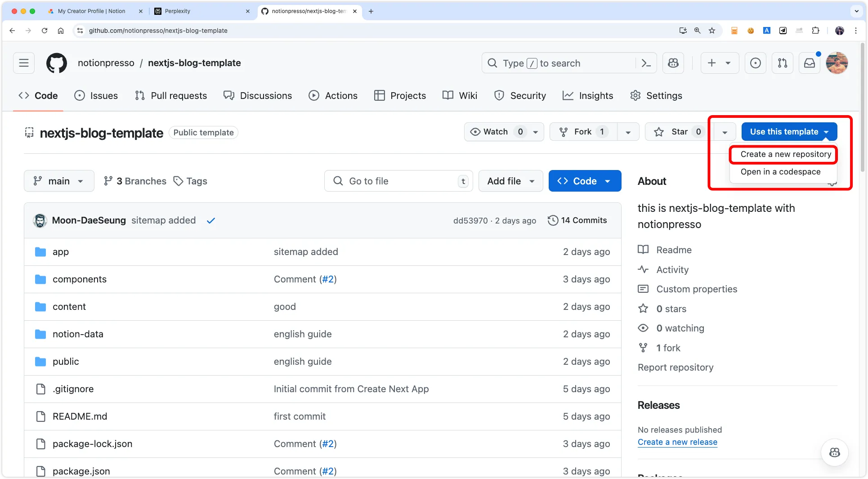
Task: Bookmark this page with the star icon
Action: click(x=711, y=31)
